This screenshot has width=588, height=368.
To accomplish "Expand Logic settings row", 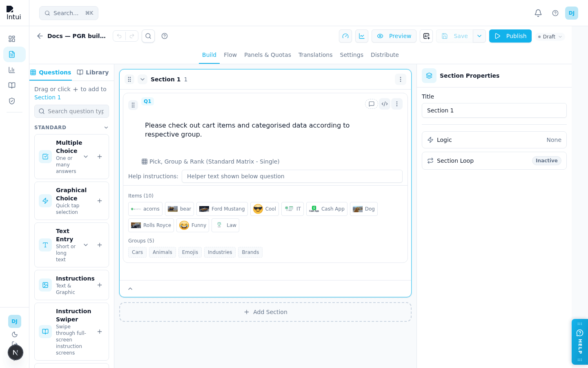I will pos(494,140).
